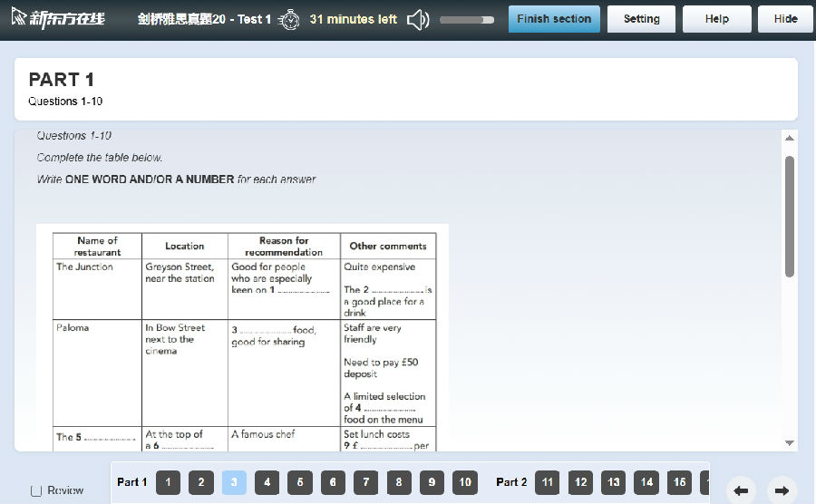Mute audio using the speaker icon
The height and width of the screenshot is (504, 816).
pyautogui.click(x=418, y=19)
